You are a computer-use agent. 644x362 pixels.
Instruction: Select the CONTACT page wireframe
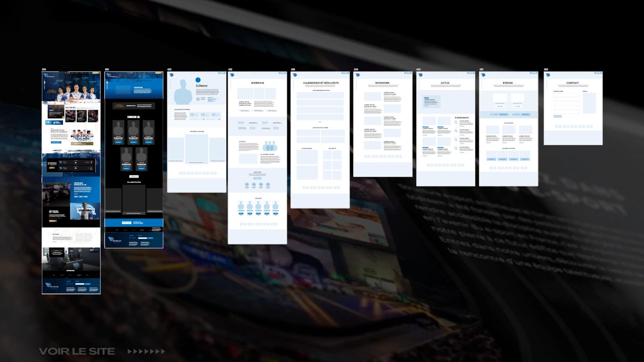point(573,108)
